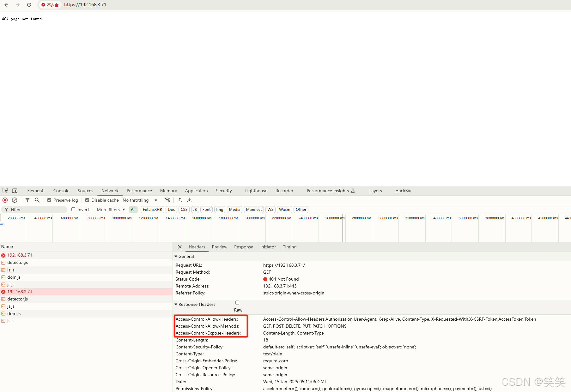Open the Console tab
Viewport: 571px width, 392px height.
click(x=61, y=191)
